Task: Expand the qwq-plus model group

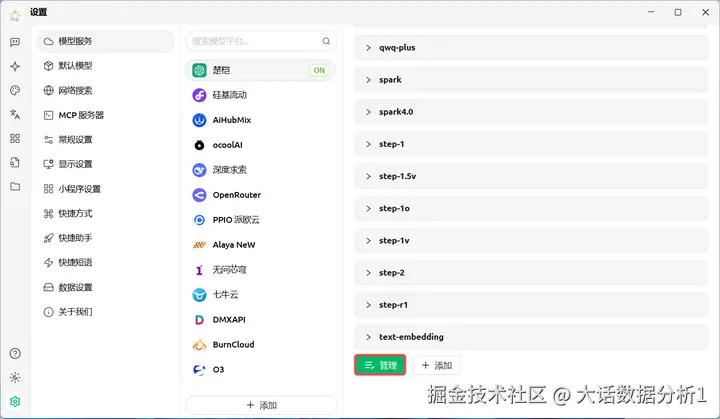Action: pos(531,48)
